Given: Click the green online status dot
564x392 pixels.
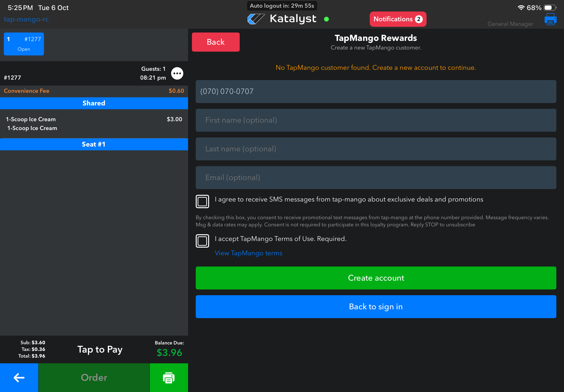Looking at the screenshot, I should point(326,19).
